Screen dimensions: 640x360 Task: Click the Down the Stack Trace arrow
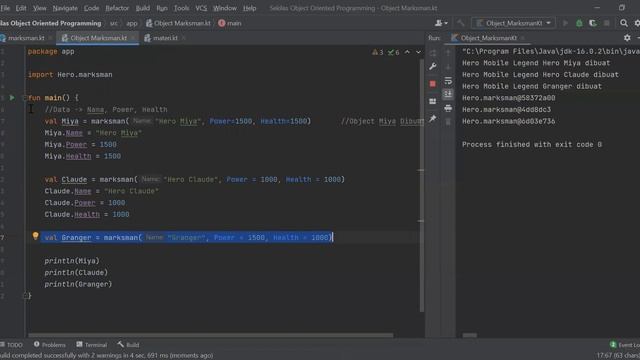click(448, 67)
